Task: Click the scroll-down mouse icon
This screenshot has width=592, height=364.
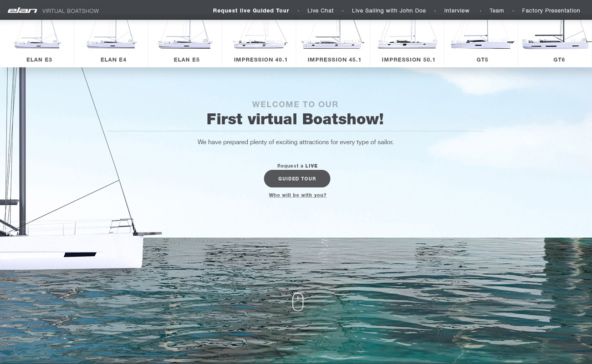Action: point(298,302)
